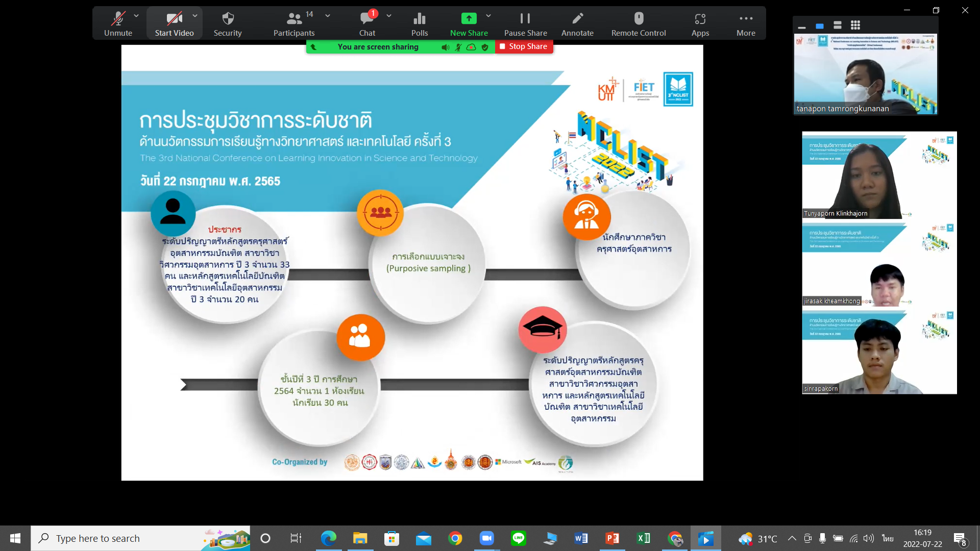Open the Apps panel
Screen dimensions: 980x551
point(700,23)
